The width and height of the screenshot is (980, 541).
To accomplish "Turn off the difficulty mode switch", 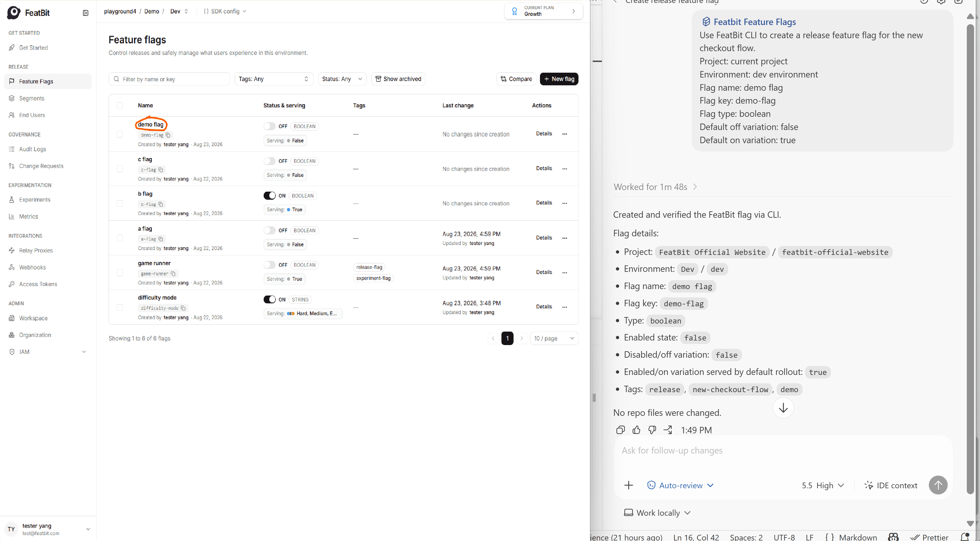I will coord(269,300).
